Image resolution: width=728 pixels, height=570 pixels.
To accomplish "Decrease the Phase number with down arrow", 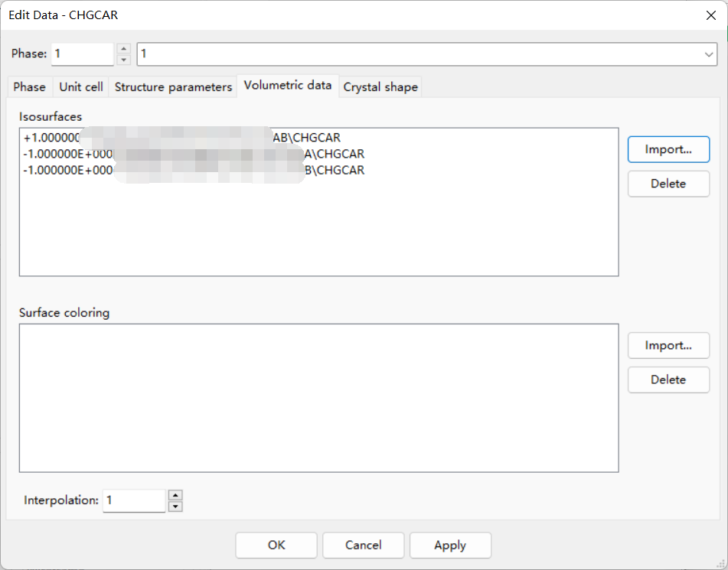I will click(x=123, y=60).
